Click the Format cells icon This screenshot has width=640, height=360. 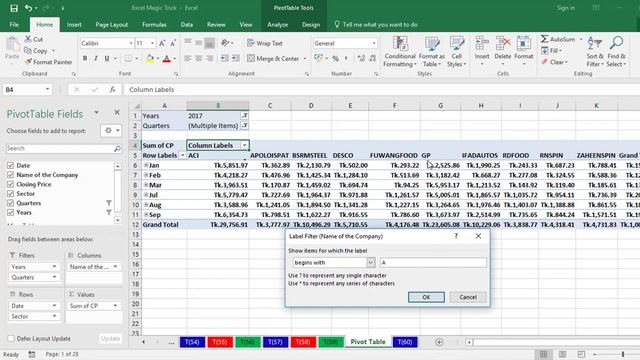pos(524,43)
